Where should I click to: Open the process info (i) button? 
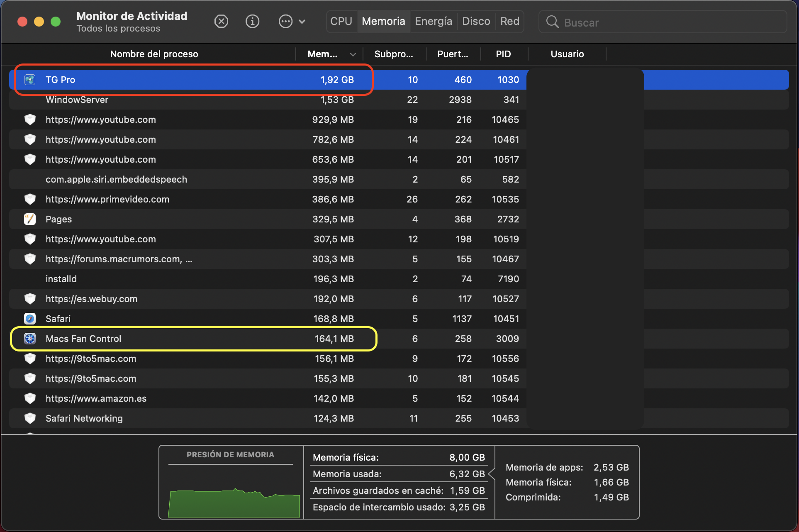pyautogui.click(x=252, y=21)
